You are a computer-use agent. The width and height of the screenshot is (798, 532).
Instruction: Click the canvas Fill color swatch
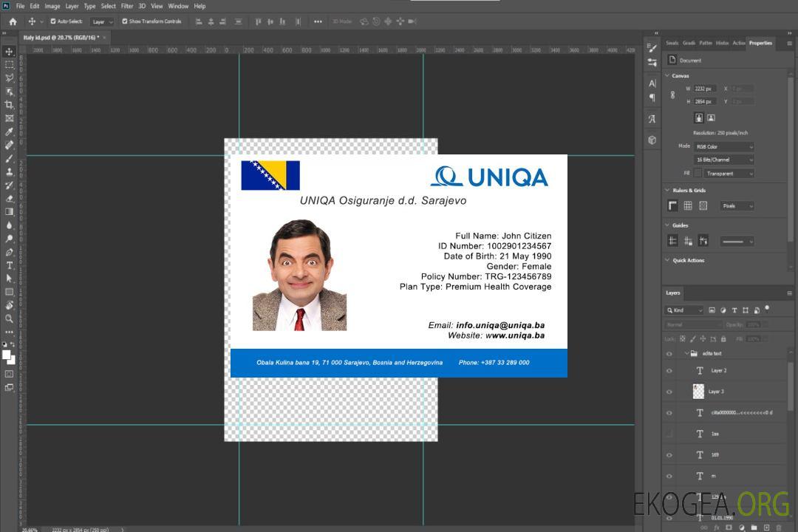tap(698, 173)
